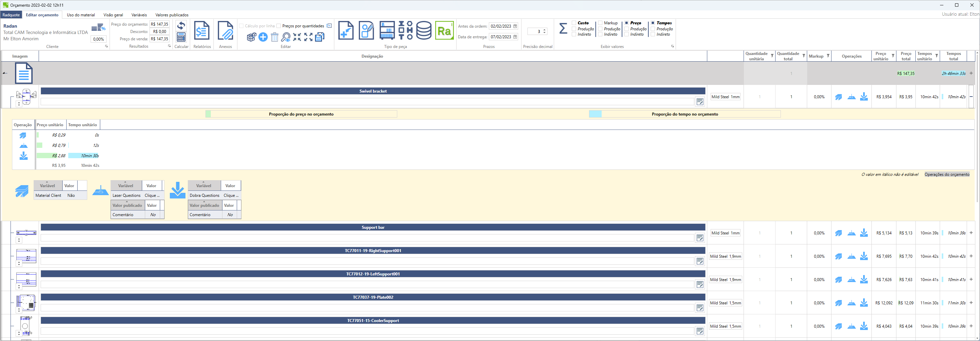Screen dimensions: 980x341
Task: Click the Operações do orçamento button
Action: click(946, 174)
